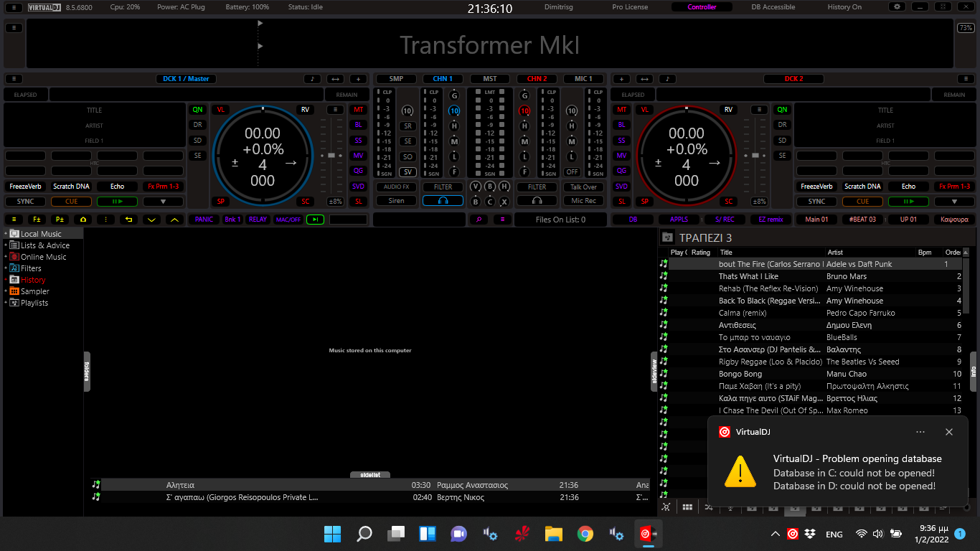The image size is (980, 551).
Task: Toggle QN on Deck 2
Action: point(782,110)
